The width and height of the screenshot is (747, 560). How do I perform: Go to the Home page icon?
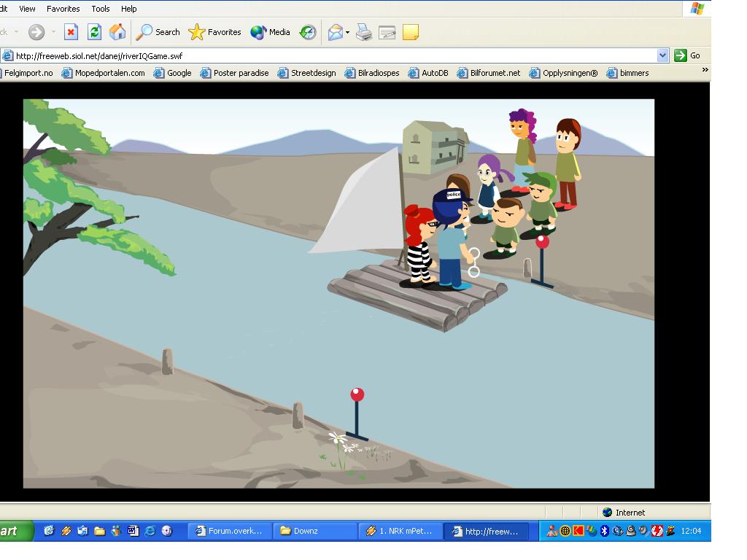117,32
